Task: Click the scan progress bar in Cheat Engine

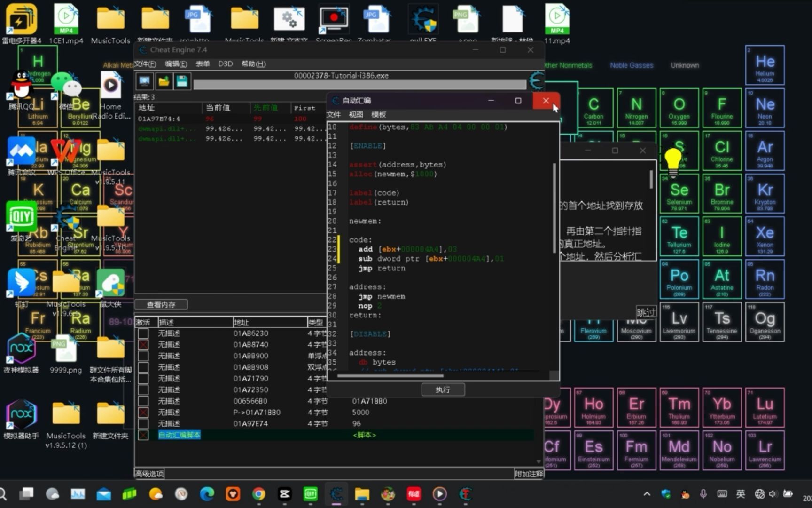Action: (x=359, y=85)
